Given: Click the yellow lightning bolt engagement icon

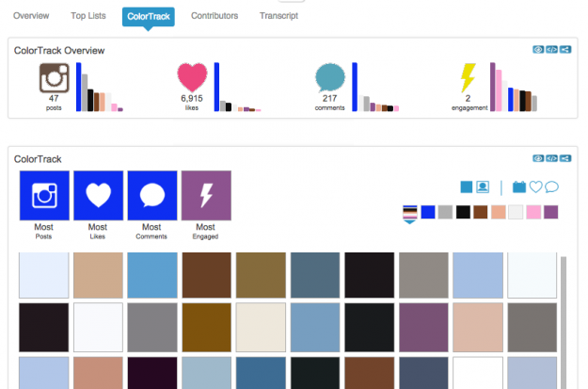Looking at the screenshot, I should (x=468, y=78).
